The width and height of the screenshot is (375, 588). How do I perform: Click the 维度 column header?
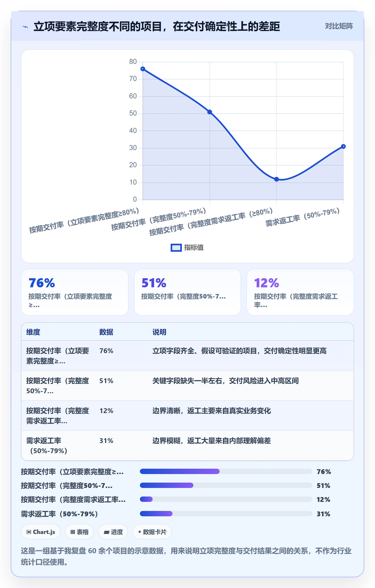pos(33,332)
